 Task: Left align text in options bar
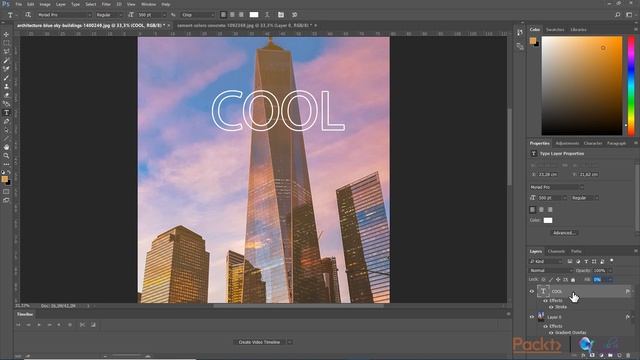click(223, 15)
